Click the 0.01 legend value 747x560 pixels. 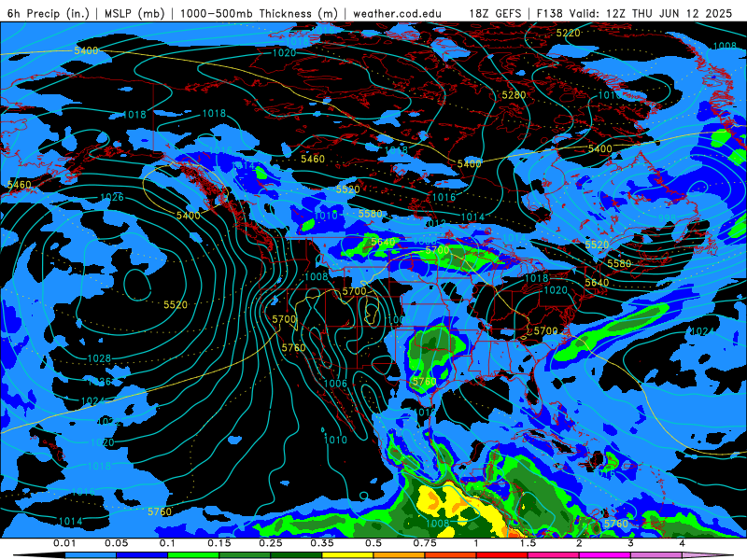click(x=64, y=543)
